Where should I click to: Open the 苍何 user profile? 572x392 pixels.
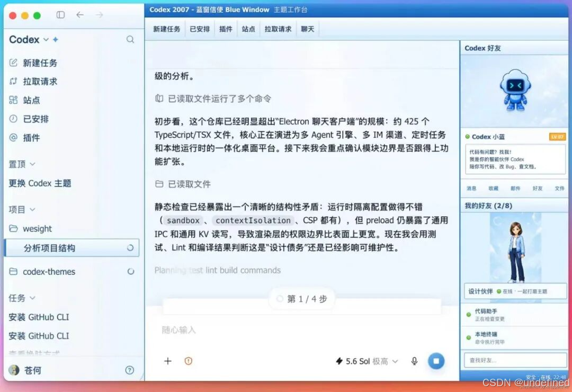[25, 370]
